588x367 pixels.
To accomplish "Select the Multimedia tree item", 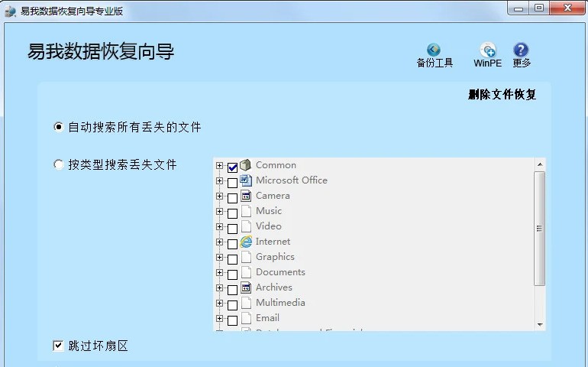I will coord(279,303).
